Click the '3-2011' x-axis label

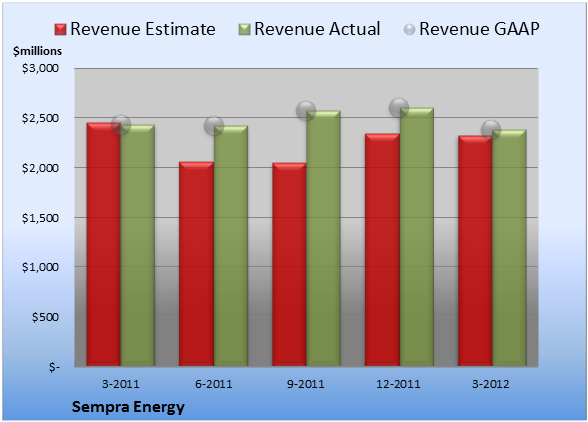121,384
